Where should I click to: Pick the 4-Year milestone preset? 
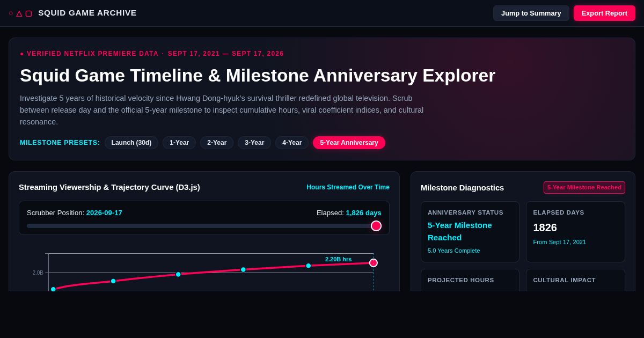pyautogui.click(x=292, y=143)
